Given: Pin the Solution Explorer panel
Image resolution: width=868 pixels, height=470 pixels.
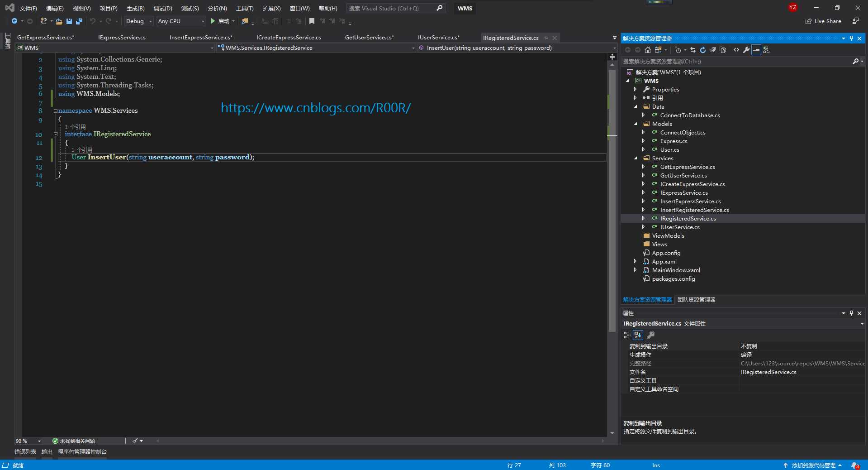Looking at the screenshot, I should (851, 38).
